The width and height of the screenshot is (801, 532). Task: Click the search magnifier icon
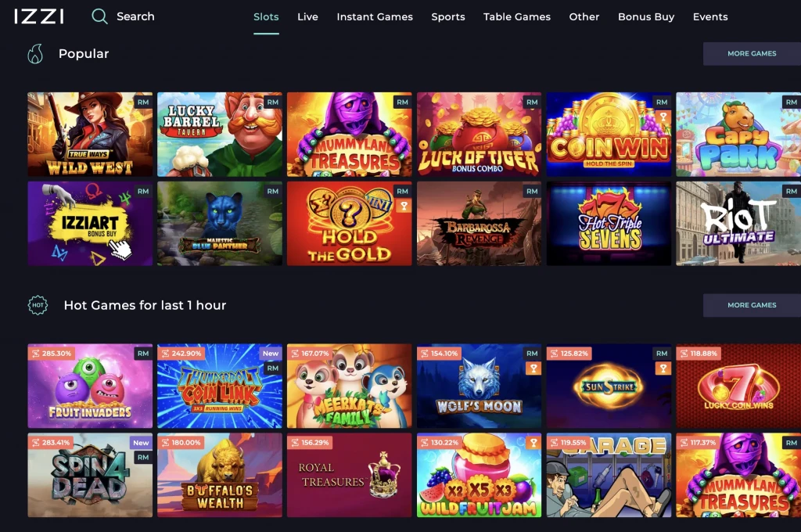(99, 16)
